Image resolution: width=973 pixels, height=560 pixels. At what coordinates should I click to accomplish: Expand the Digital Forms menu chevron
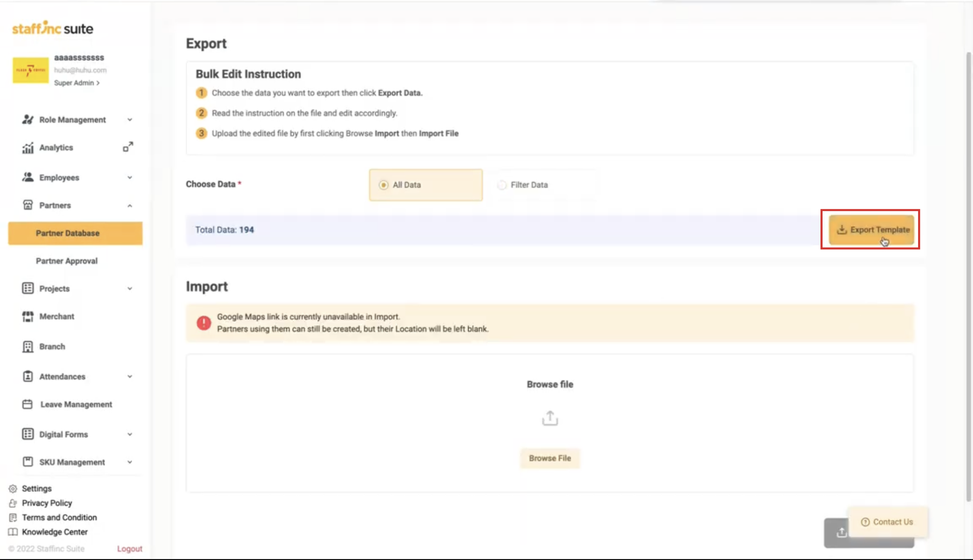pos(130,435)
